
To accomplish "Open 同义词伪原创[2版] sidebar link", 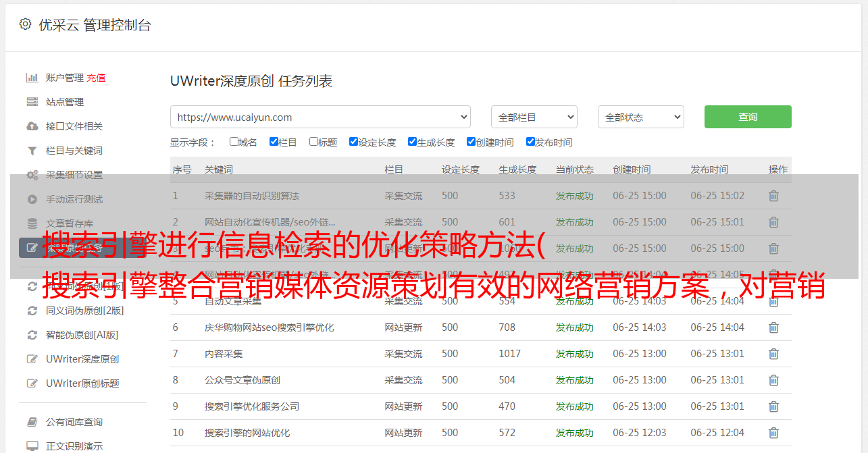I will 85,311.
